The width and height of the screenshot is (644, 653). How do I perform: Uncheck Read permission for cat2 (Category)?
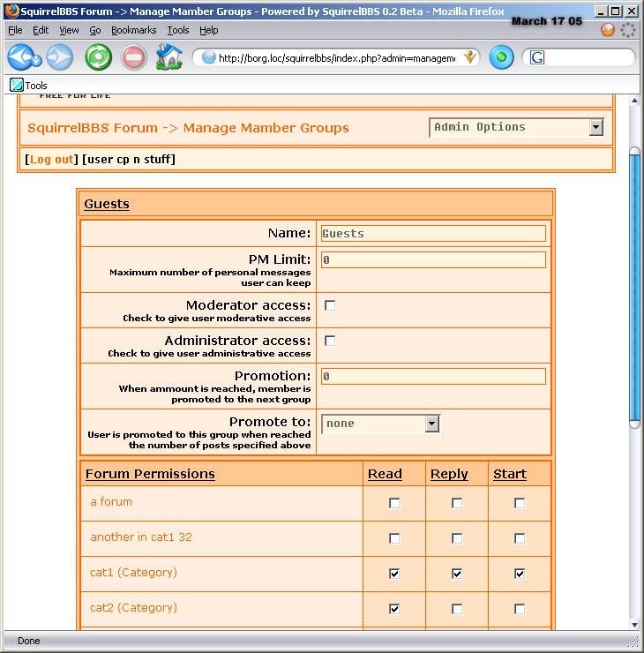[x=394, y=609]
